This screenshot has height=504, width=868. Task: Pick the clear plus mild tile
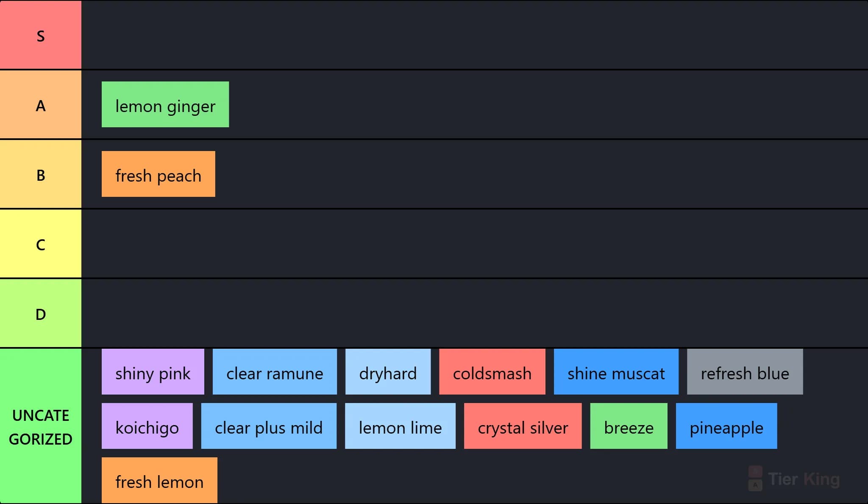pyautogui.click(x=269, y=426)
